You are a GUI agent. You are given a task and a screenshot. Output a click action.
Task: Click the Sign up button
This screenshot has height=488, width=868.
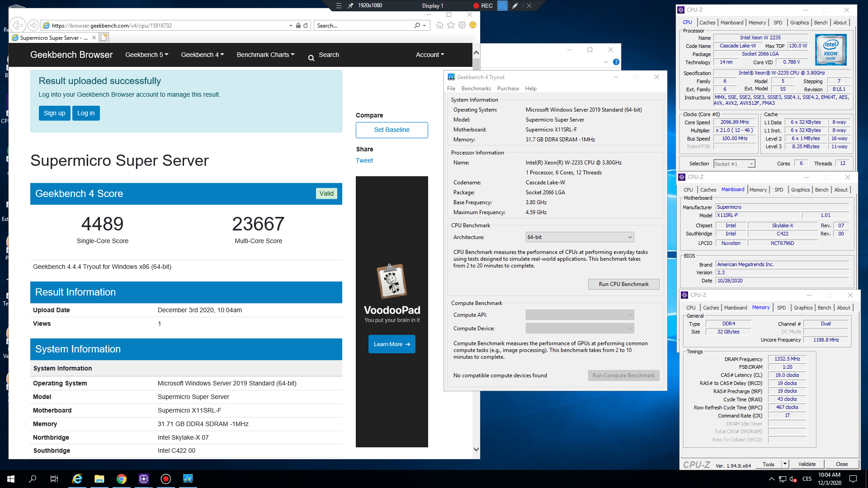click(54, 113)
